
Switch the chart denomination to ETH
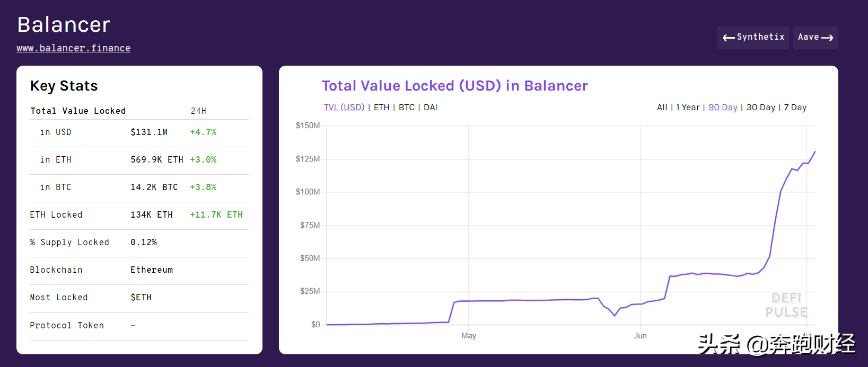(x=381, y=107)
